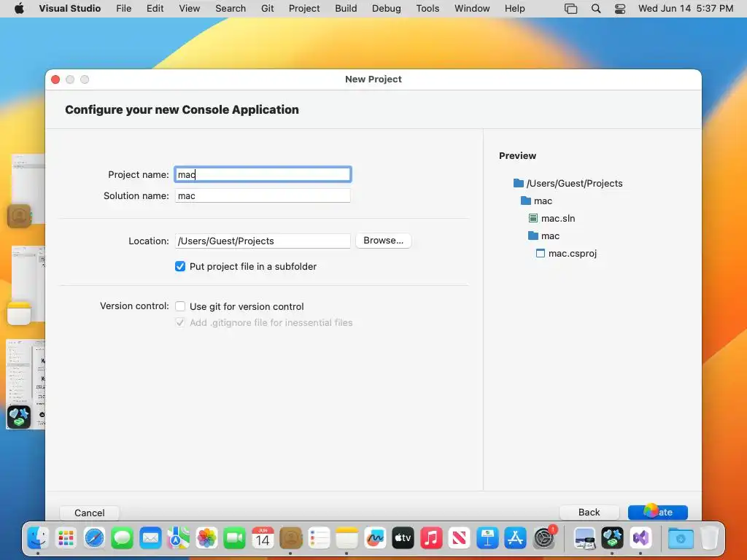Open the File menu

tap(123, 9)
